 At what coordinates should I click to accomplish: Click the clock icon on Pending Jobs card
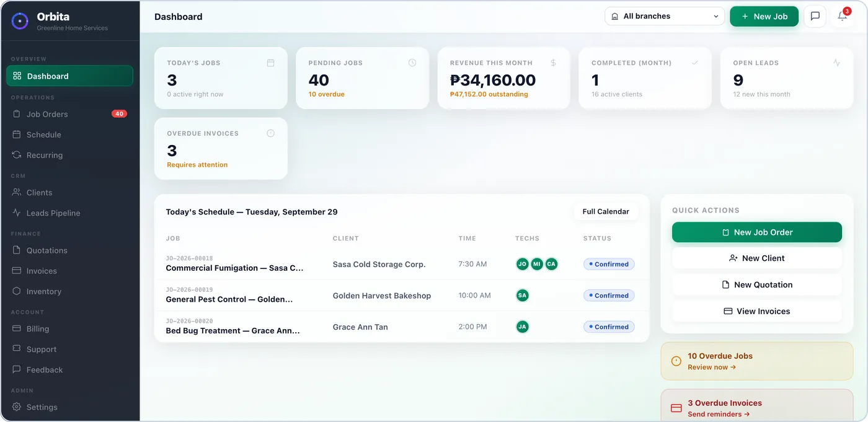tap(412, 63)
